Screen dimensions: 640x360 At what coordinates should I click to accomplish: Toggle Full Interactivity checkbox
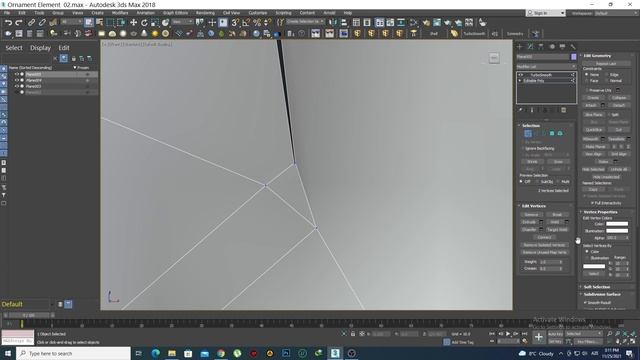(x=592, y=203)
